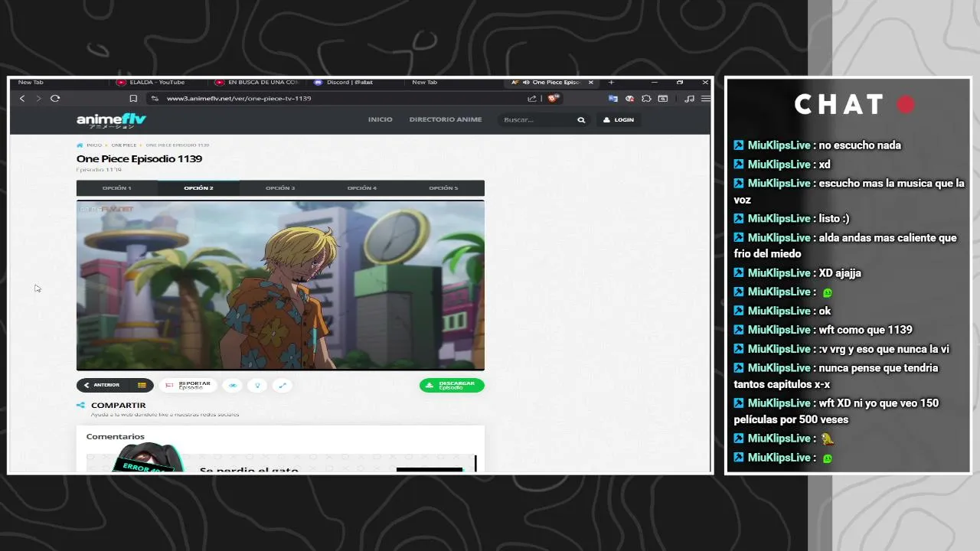Open the browser hamburger menu

705,99
